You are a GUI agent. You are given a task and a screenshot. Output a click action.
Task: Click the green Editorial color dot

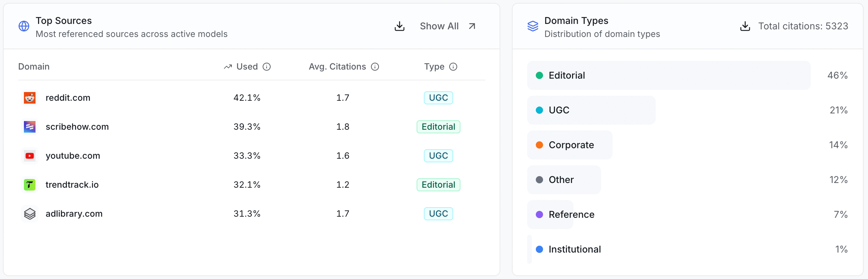coord(539,75)
